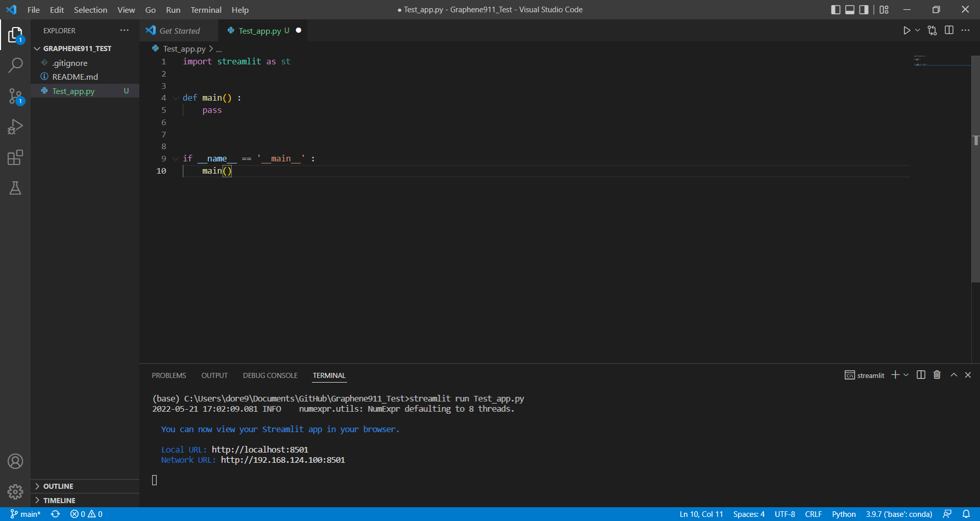The image size is (980, 521).
Task: Open Explorer Views and More Actions
Action: [x=125, y=31]
